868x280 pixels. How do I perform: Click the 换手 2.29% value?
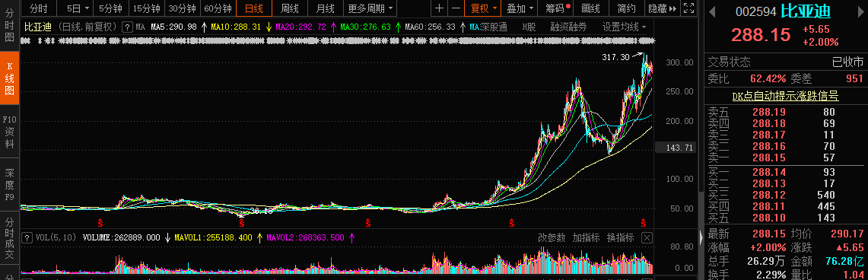click(x=771, y=274)
